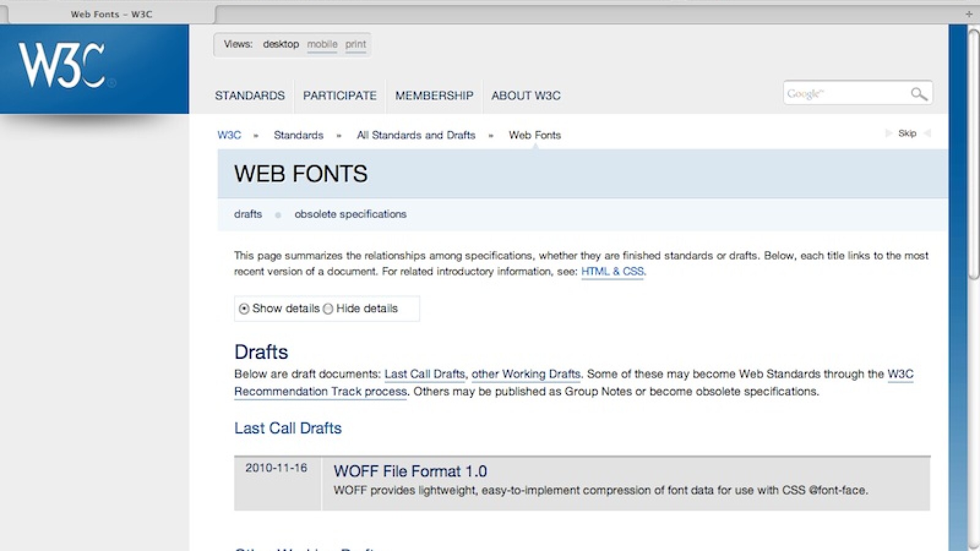Click the W3C logo
This screenshot has height=551, width=980.
pyautogui.click(x=62, y=66)
